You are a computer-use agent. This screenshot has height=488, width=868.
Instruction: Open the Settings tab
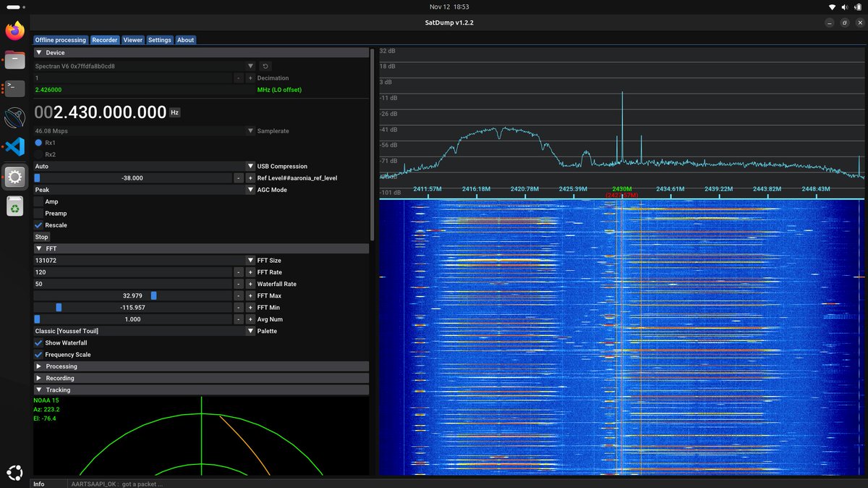point(160,40)
